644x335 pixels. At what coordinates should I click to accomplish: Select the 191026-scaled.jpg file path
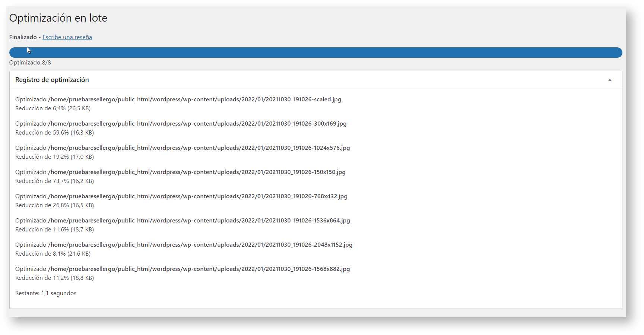tap(194, 99)
